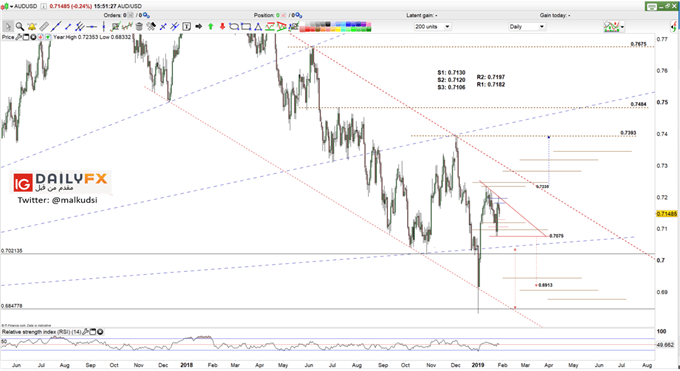This screenshot has height=371, width=680.
Task: Close position with the red X button
Action: point(284,15)
